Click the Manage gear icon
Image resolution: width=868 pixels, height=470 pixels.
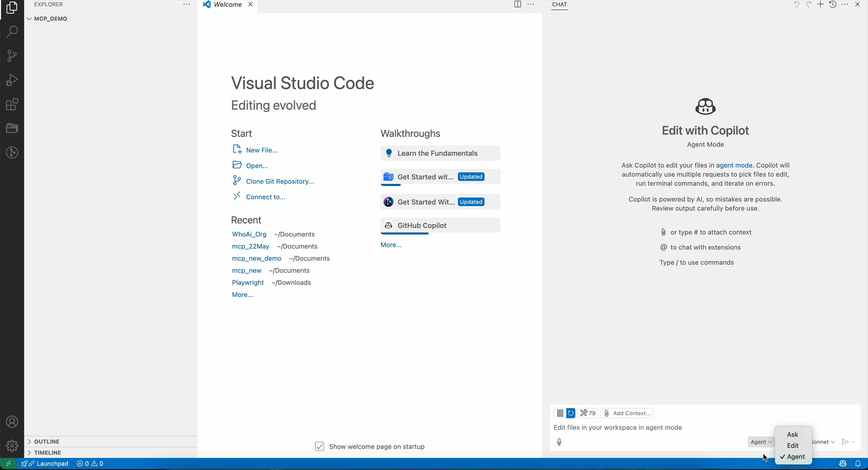tap(12, 446)
